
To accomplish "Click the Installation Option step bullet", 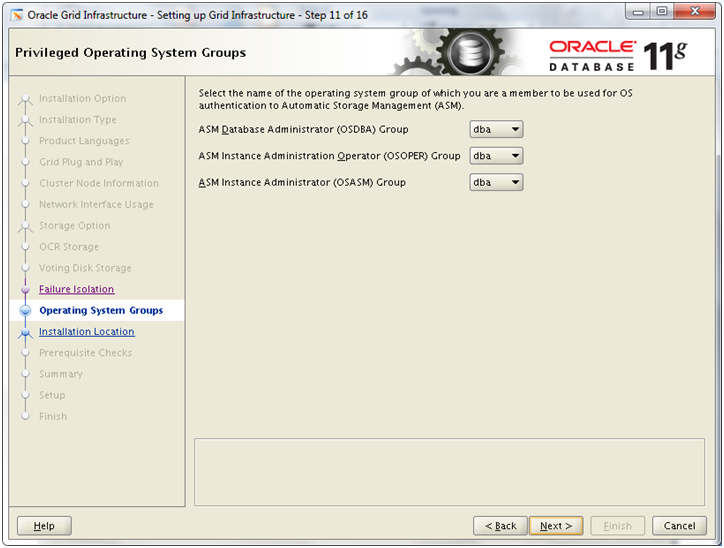I will coord(25,99).
